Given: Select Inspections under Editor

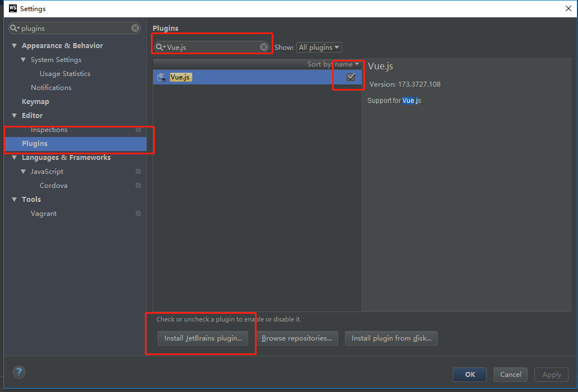Looking at the screenshot, I should click(49, 130).
